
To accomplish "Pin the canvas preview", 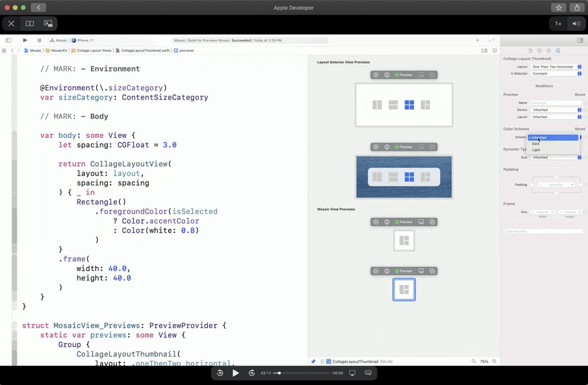I will (314, 361).
